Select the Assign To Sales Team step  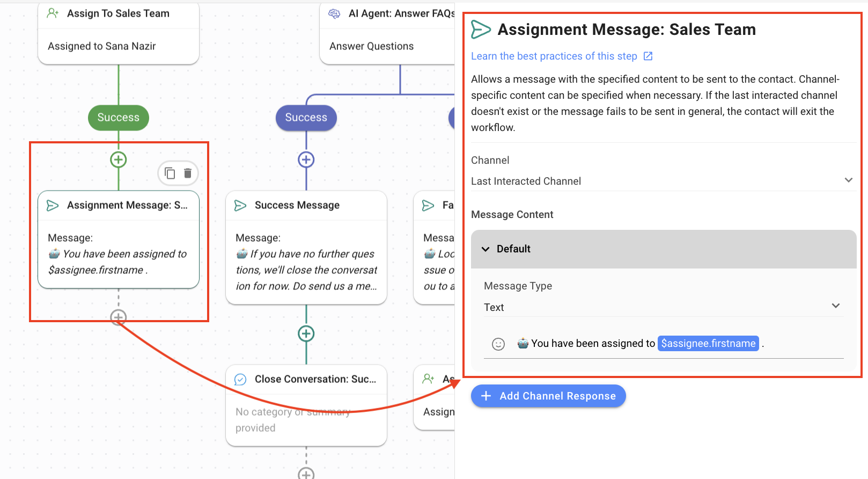click(x=119, y=32)
